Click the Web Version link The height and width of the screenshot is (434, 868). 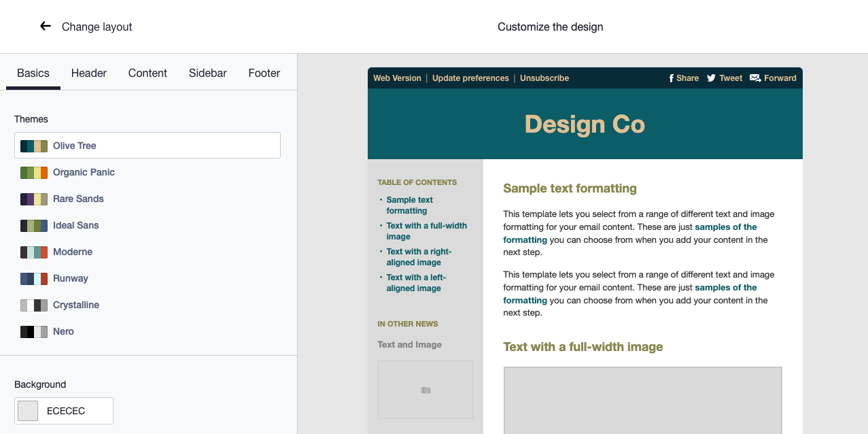point(397,78)
